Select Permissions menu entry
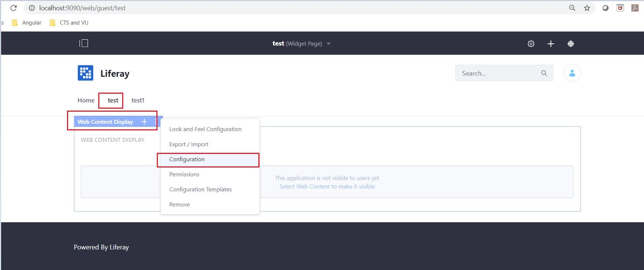 184,174
